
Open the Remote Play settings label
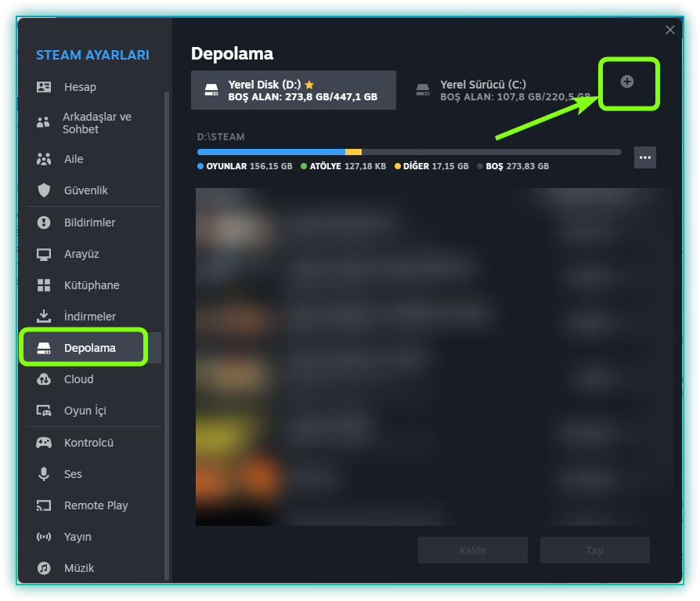coord(96,505)
